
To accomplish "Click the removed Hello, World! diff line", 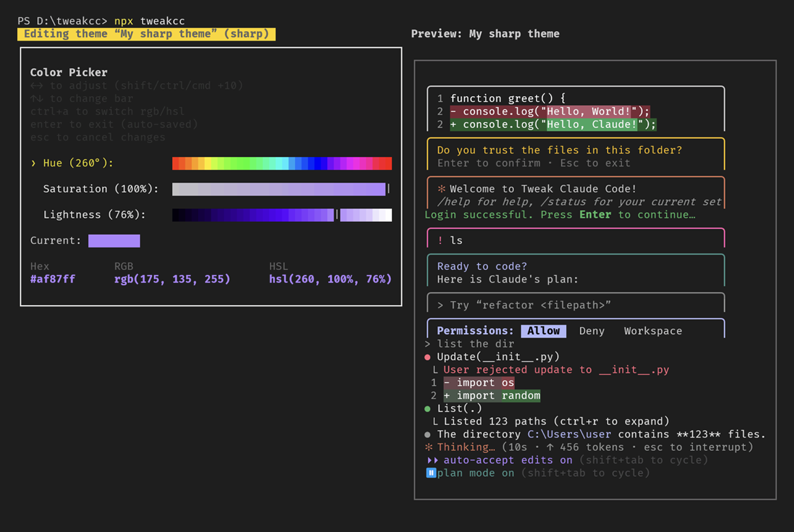I will click(550, 111).
